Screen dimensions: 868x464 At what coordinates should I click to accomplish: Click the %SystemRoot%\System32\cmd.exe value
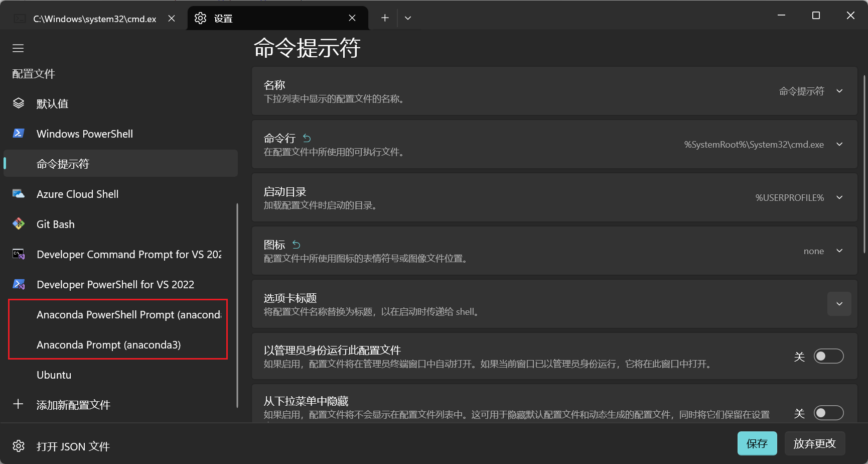(x=754, y=145)
